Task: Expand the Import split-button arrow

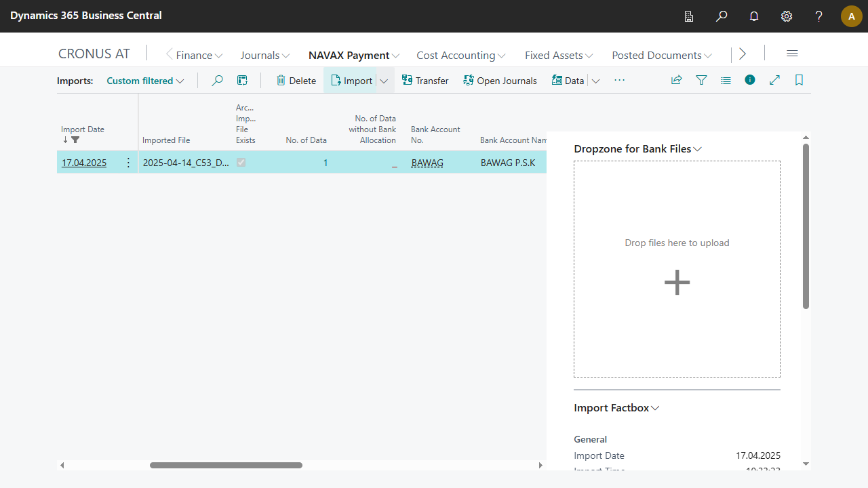Action: click(384, 81)
